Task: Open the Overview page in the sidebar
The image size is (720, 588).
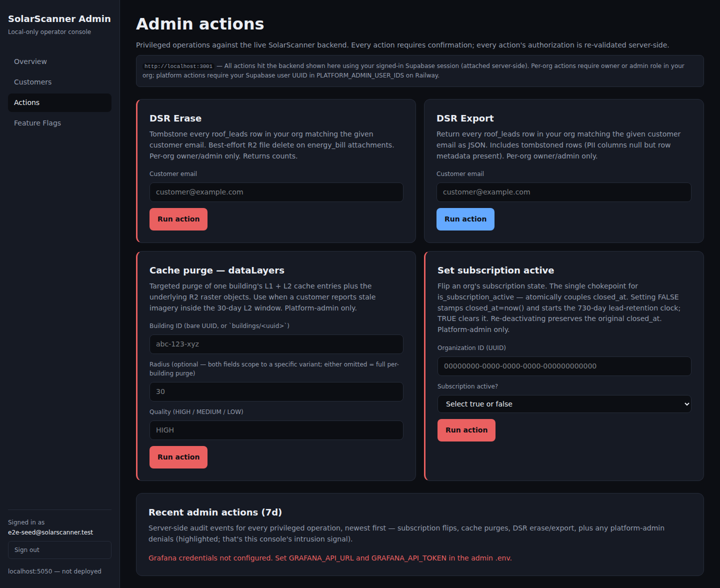Action: [x=59, y=61]
